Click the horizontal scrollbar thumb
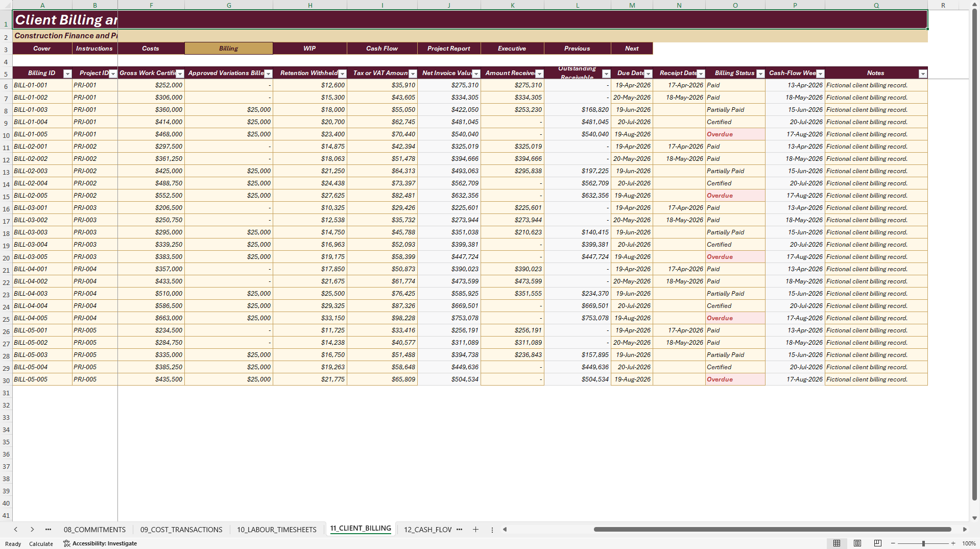980x549 pixels. [x=772, y=530]
